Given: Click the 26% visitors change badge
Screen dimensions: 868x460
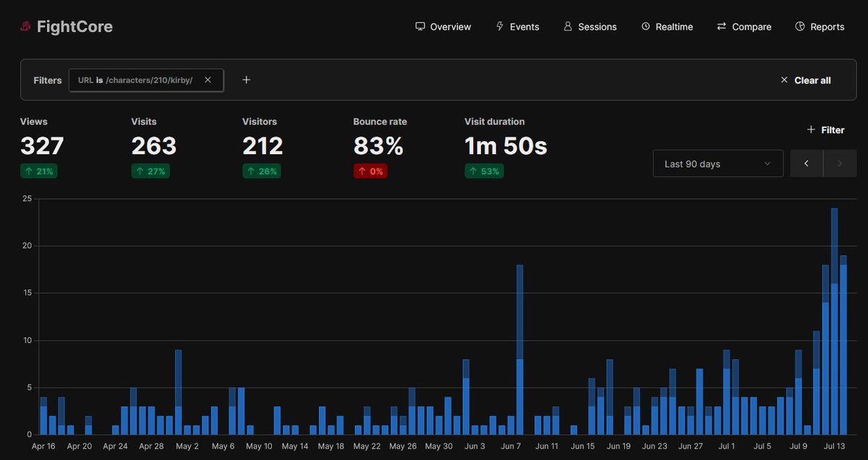Looking at the screenshot, I should [x=261, y=171].
